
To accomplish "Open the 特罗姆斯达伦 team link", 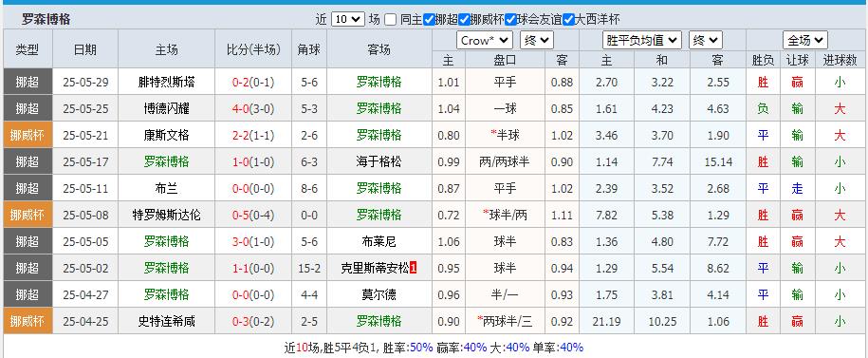I will pos(167,215).
